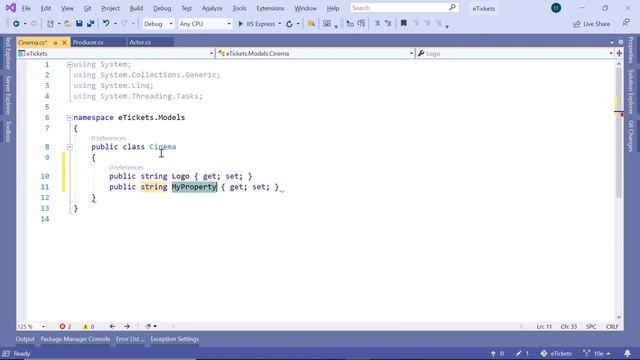Collapse the using directives region
Screen dimensions: 640x360
coord(69,64)
